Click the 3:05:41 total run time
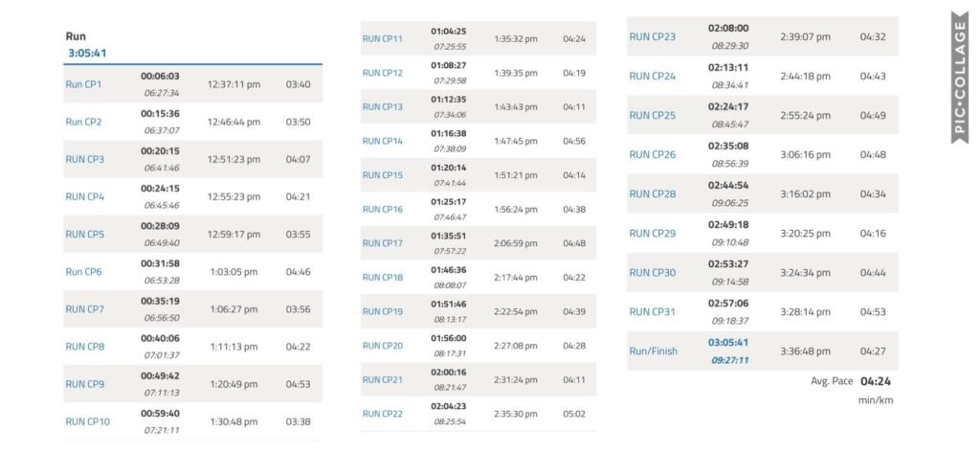Screen dimensions: 980x453 pyautogui.click(x=87, y=53)
